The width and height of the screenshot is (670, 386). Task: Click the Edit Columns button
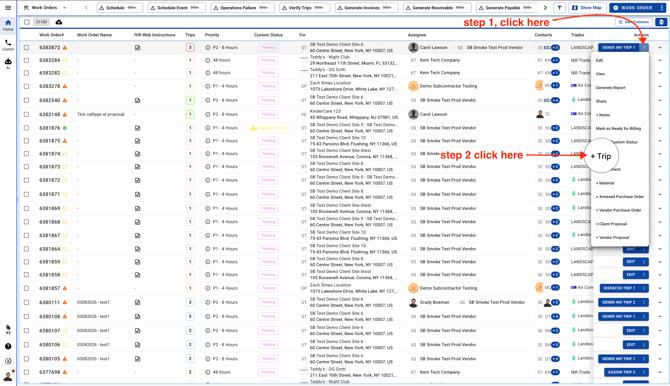pos(634,22)
